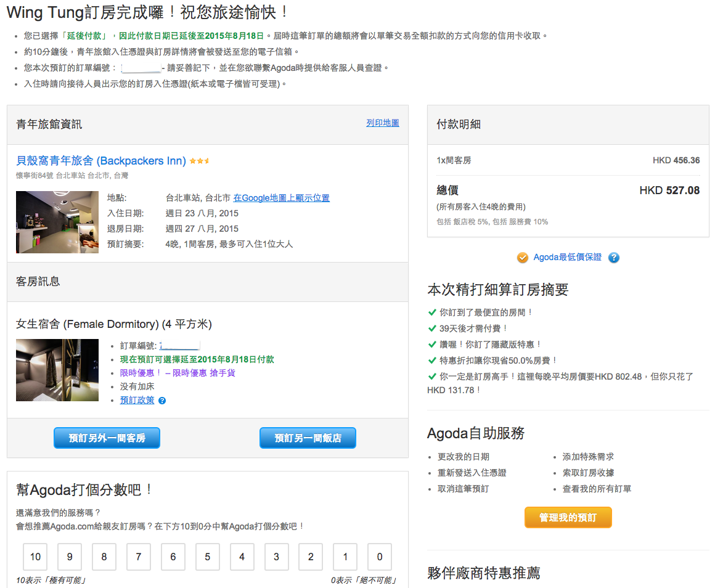Open 貝殼窩青年旅舍 (Backpackers Inn) hostel link
This screenshot has height=588, width=715.
100,160
